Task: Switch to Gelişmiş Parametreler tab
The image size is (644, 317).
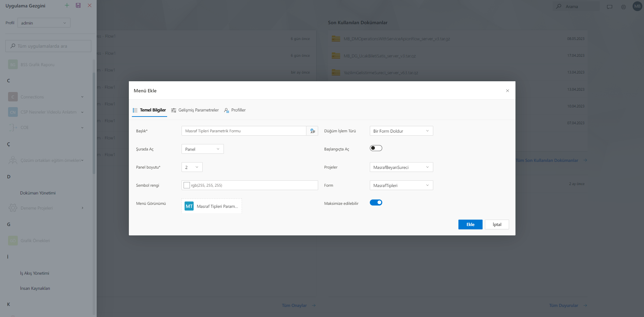Action: 195,110
